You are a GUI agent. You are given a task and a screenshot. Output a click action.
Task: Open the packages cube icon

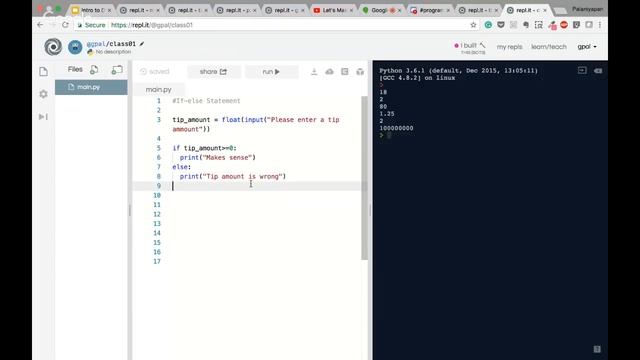click(x=360, y=72)
